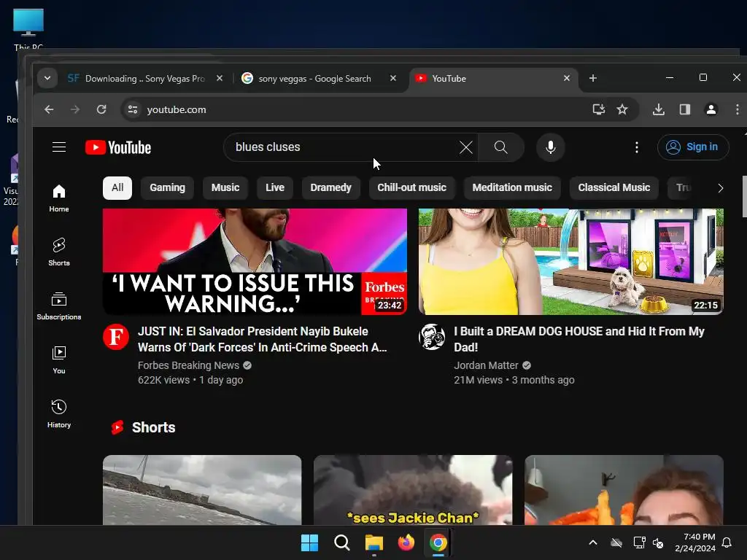
Task: Open the Windows Start menu
Action: 309,542
